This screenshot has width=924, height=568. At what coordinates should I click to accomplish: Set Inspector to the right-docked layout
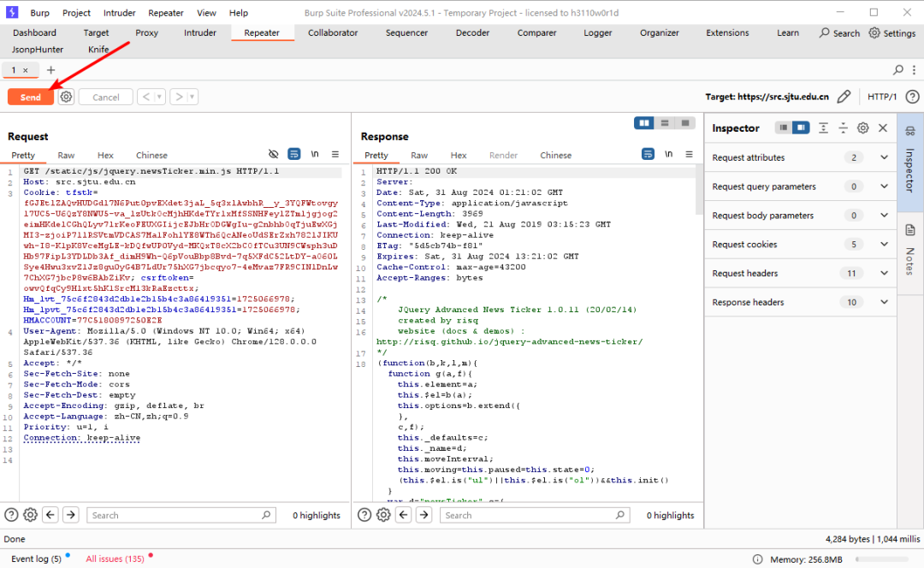point(801,127)
